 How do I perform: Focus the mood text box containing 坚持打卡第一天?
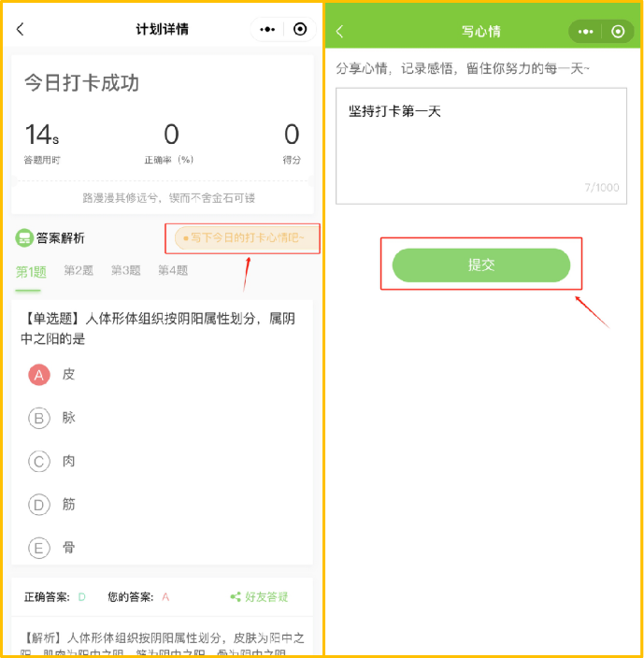point(481,146)
